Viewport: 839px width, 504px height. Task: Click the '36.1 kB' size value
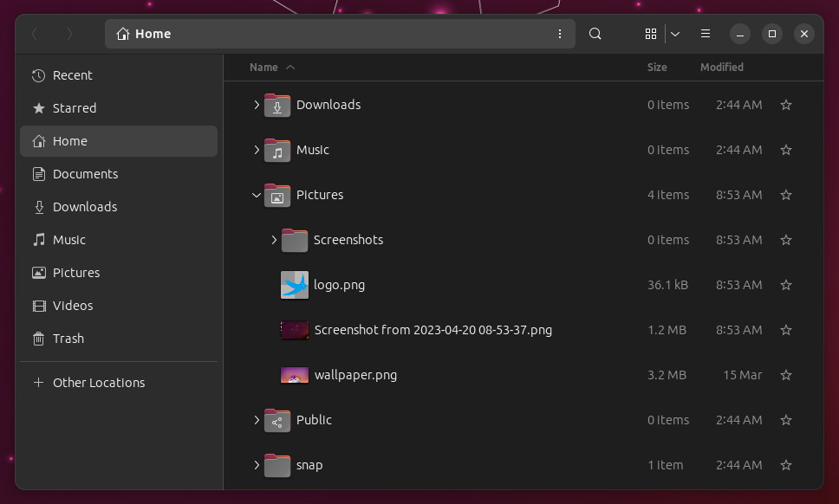pyautogui.click(x=667, y=285)
